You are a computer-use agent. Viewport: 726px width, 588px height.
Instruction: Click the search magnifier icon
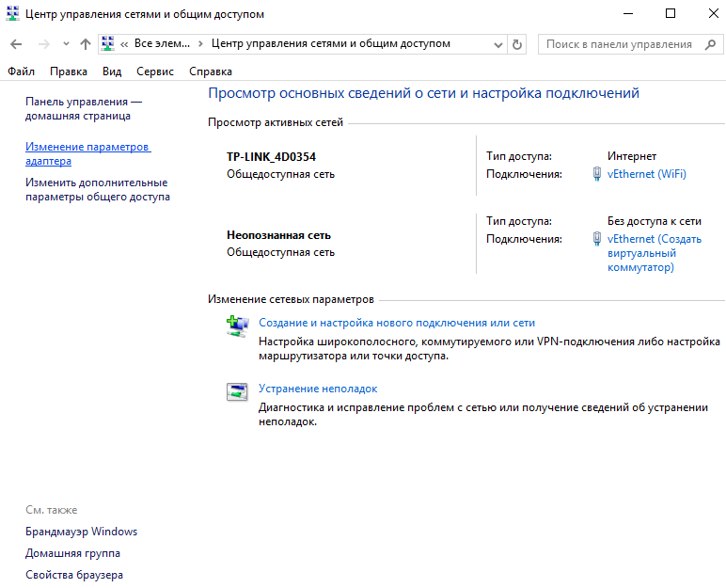tap(709, 44)
